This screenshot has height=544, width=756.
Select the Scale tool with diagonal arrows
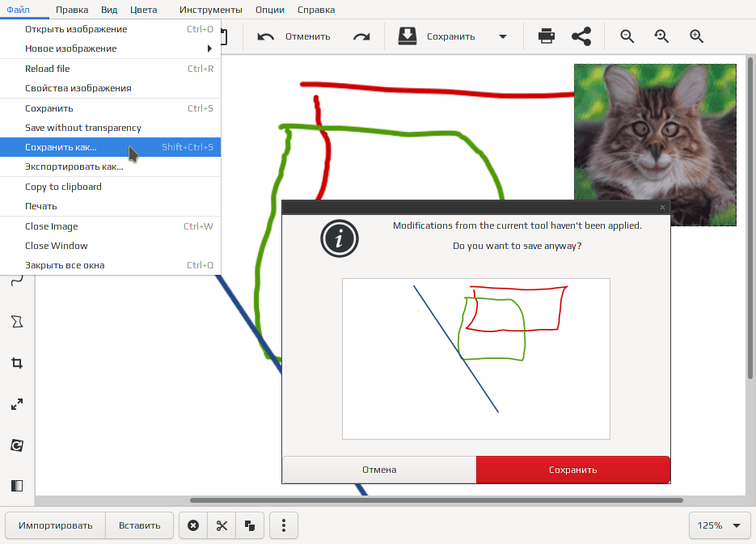pyautogui.click(x=17, y=404)
